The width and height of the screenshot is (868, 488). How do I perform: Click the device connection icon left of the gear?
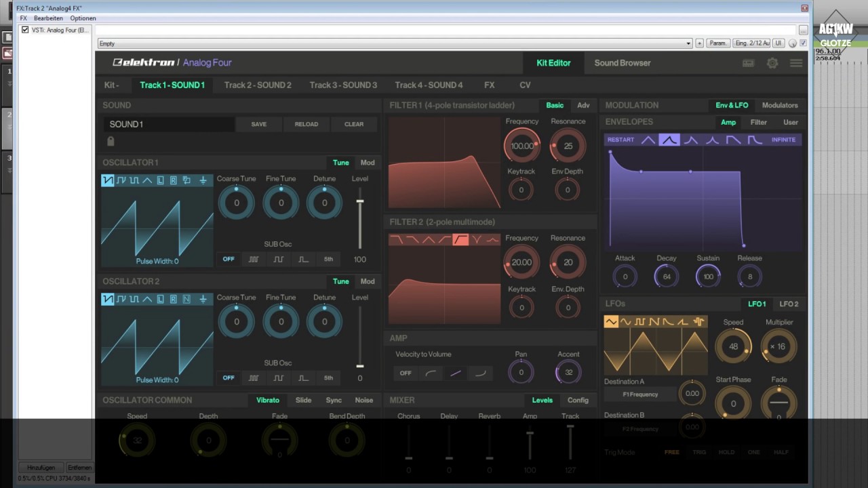pos(748,63)
